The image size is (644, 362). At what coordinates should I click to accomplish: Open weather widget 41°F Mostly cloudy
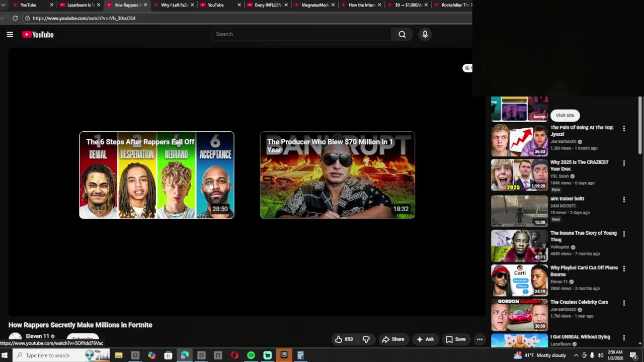pyautogui.click(x=540, y=355)
